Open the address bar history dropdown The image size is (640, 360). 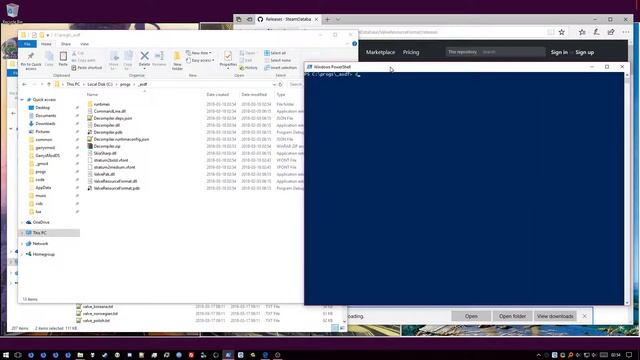(x=274, y=84)
